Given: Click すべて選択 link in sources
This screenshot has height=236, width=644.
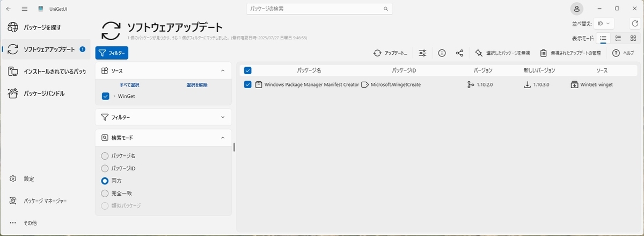Looking at the screenshot, I should tap(129, 85).
